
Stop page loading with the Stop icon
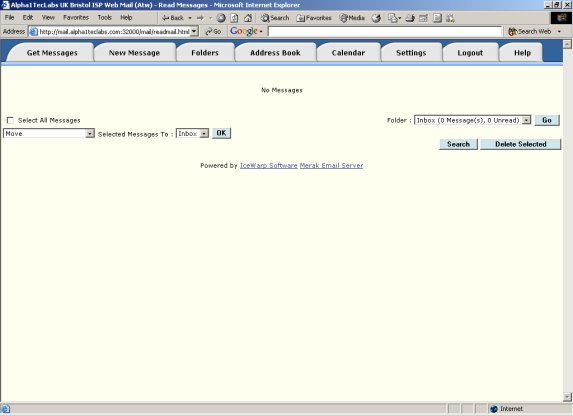[x=221, y=18]
